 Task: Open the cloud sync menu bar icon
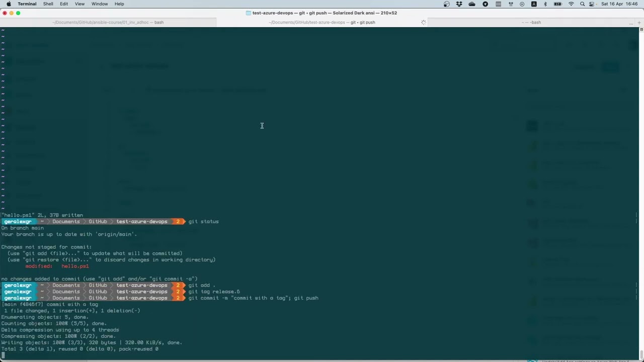coord(472,4)
